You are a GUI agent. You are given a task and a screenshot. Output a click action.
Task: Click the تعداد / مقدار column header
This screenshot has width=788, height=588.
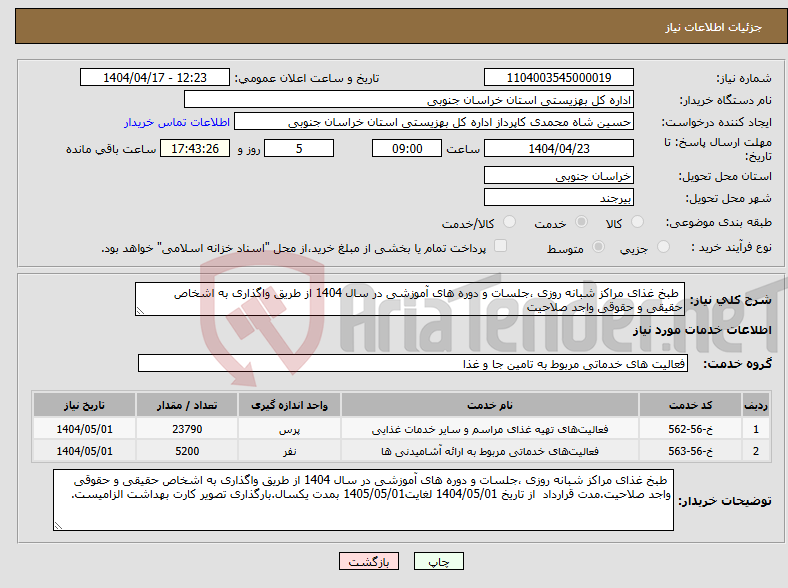(x=187, y=405)
